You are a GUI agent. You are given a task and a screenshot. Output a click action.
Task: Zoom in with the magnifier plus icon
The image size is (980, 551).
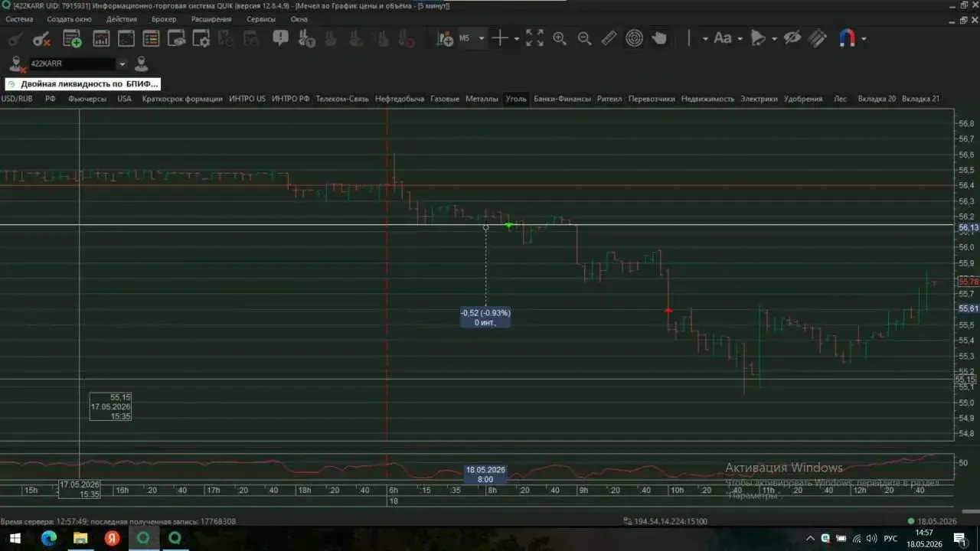tap(560, 38)
